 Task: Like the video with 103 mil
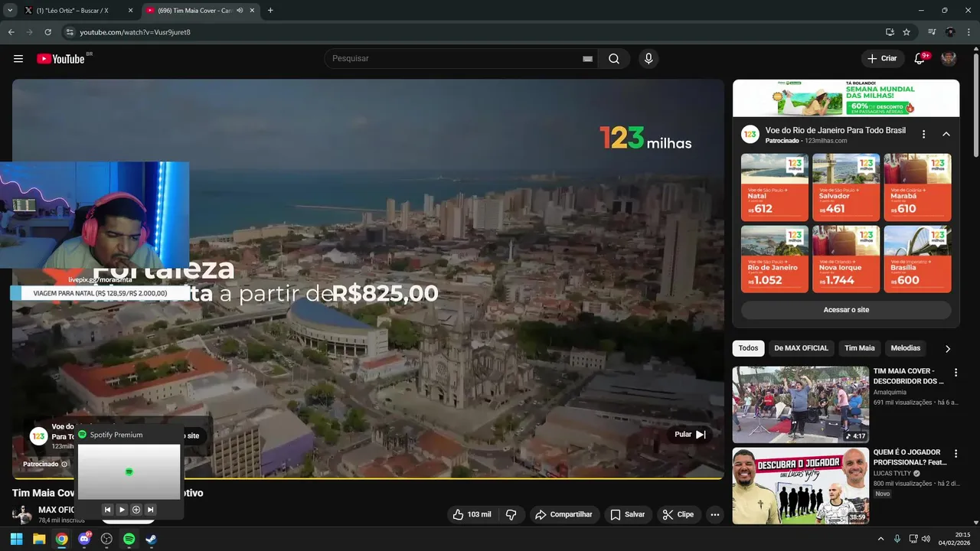pyautogui.click(x=472, y=514)
